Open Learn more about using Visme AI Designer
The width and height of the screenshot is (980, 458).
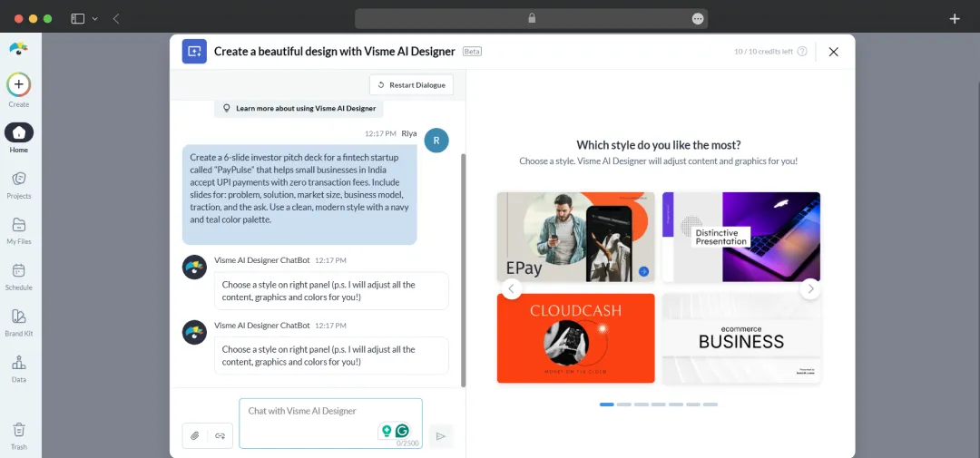pyautogui.click(x=299, y=108)
